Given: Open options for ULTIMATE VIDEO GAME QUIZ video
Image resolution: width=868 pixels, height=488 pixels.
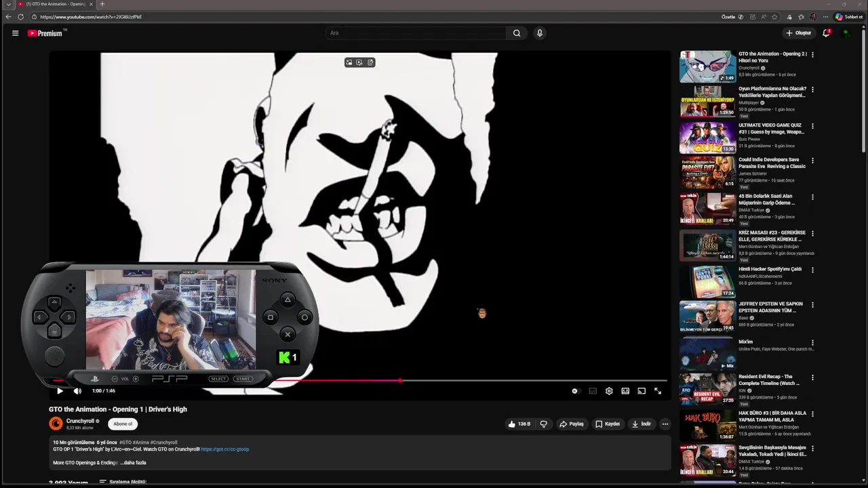Looking at the screenshot, I should pos(812,126).
